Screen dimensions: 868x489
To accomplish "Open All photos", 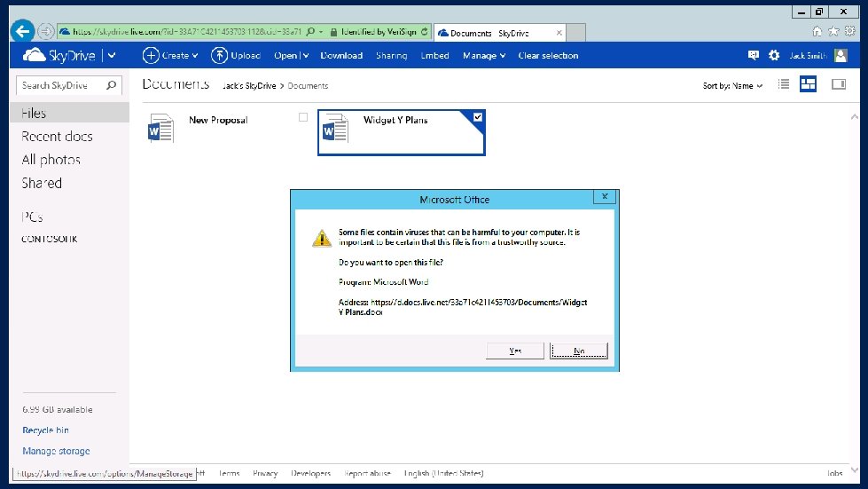I will (x=51, y=160).
